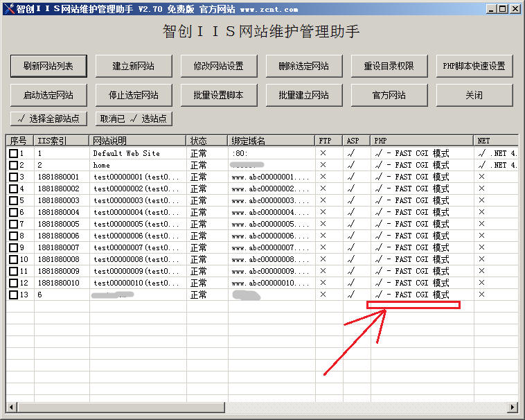Viewport: 525px width, 420px height.
Task: Click the PHP column header
Action: click(x=422, y=141)
